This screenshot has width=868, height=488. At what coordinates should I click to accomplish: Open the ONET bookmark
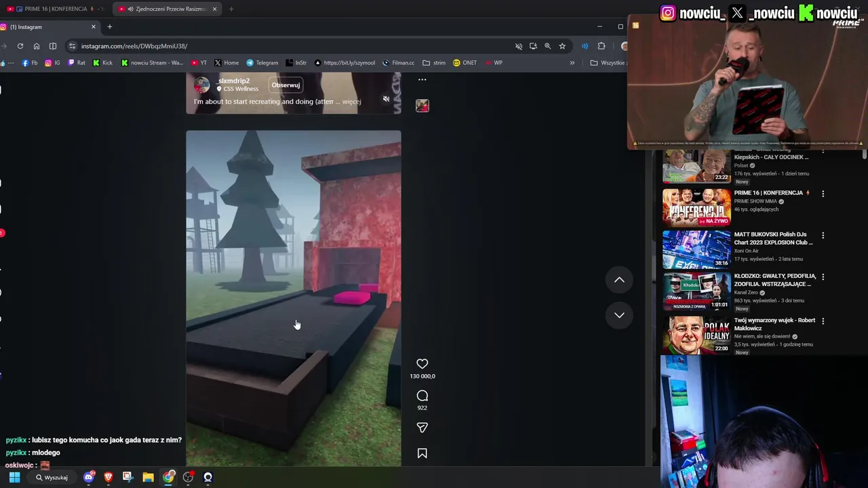[465, 63]
